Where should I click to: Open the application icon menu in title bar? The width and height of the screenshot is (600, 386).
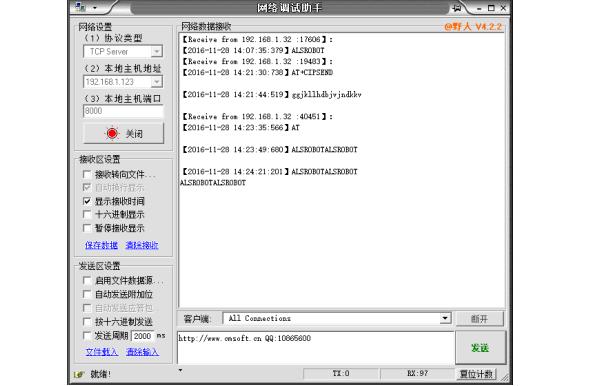coord(81,7)
